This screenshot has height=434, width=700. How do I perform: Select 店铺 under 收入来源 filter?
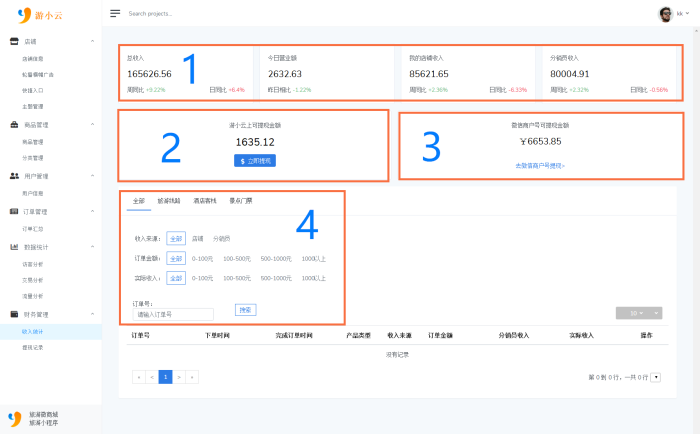pos(197,239)
